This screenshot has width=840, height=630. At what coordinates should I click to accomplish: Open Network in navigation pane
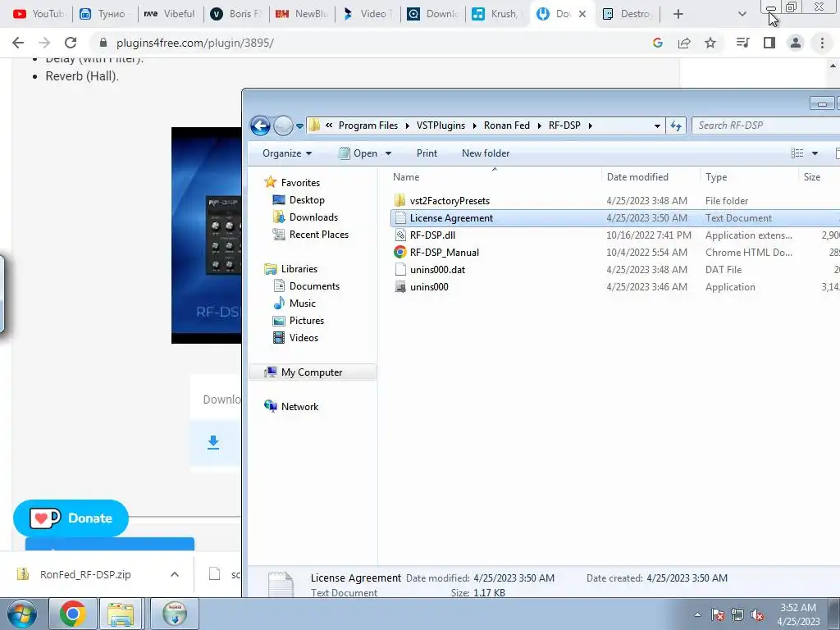pyautogui.click(x=299, y=407)
